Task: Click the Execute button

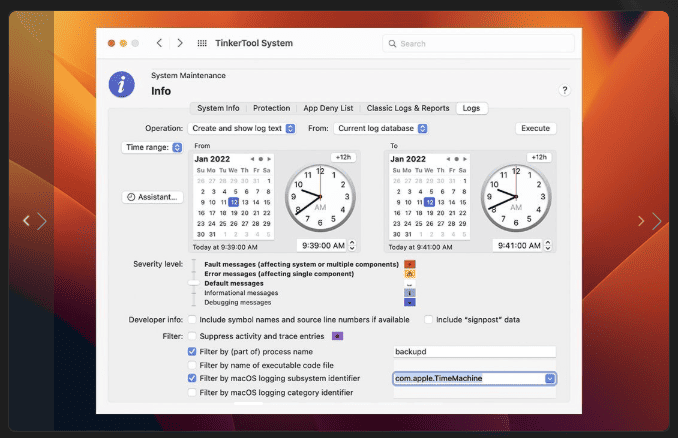Action: 535,128
